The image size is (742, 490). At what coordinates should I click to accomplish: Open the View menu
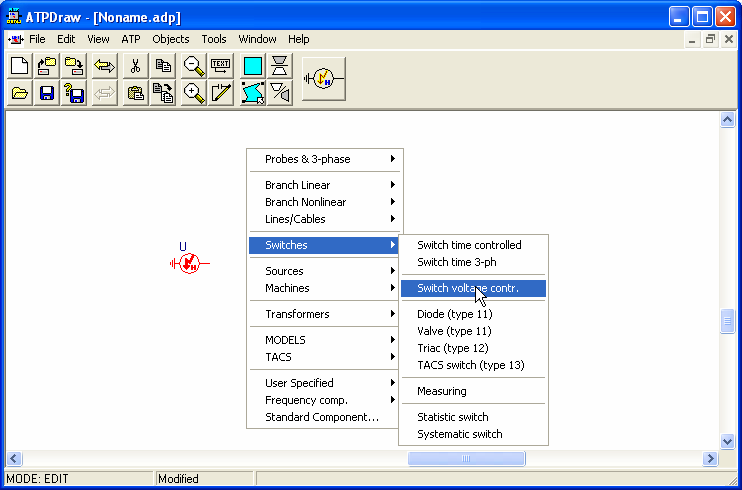pyautogui.click(x=98, y=39)
